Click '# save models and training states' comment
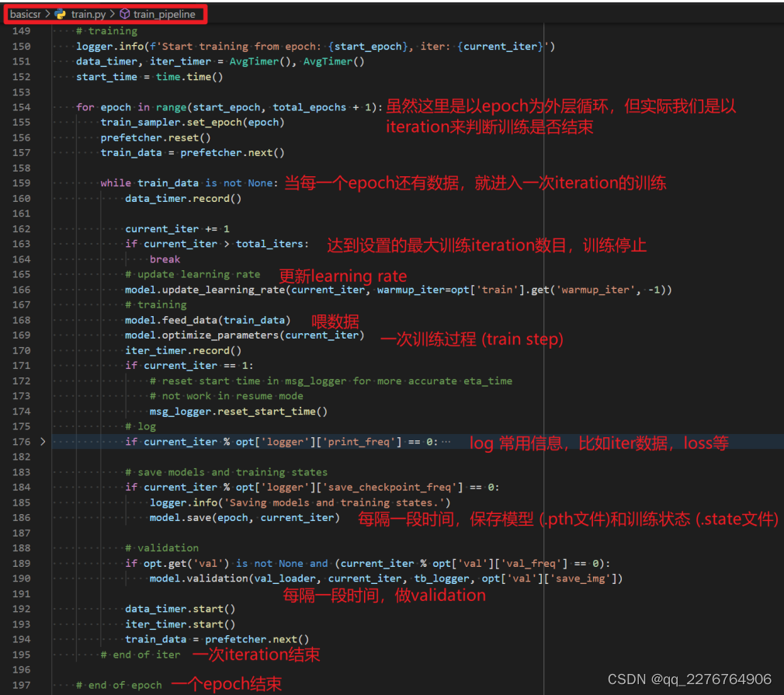The image size is (784, 695). (x=227, y=472)
